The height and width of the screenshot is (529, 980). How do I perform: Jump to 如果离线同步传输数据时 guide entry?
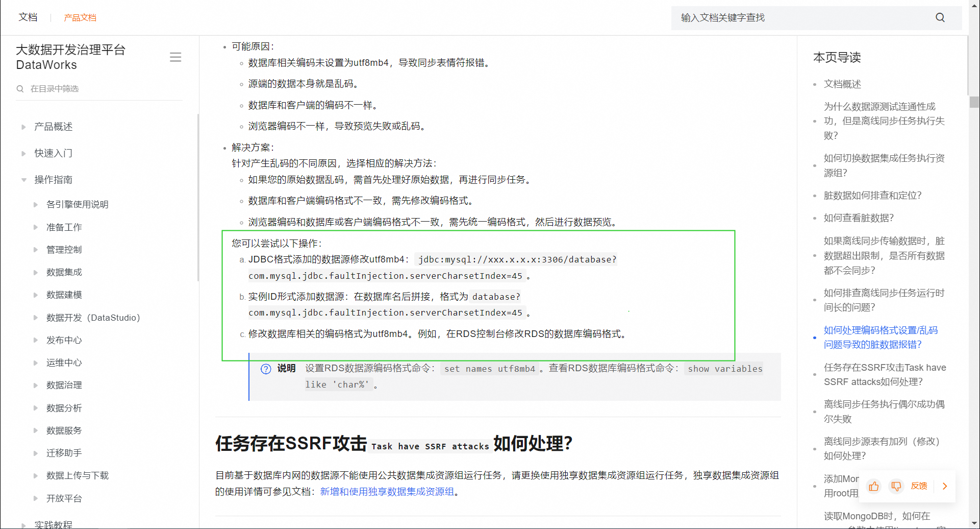coord(884,255)
